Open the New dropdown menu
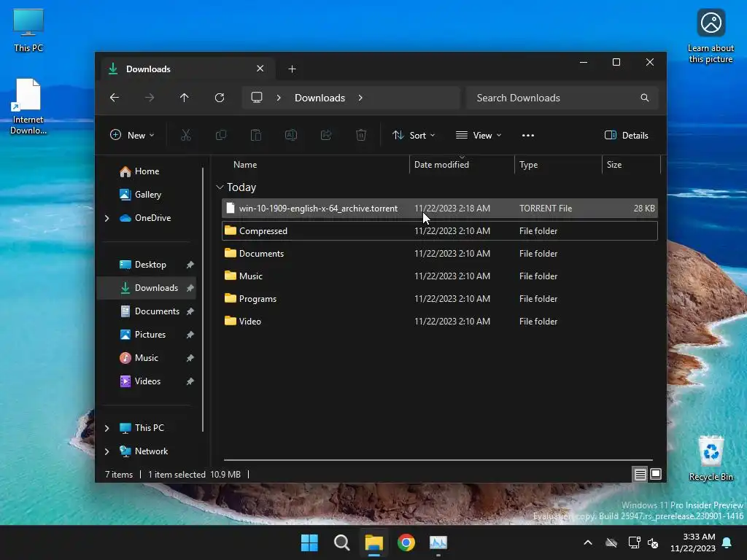 [132, 135]
